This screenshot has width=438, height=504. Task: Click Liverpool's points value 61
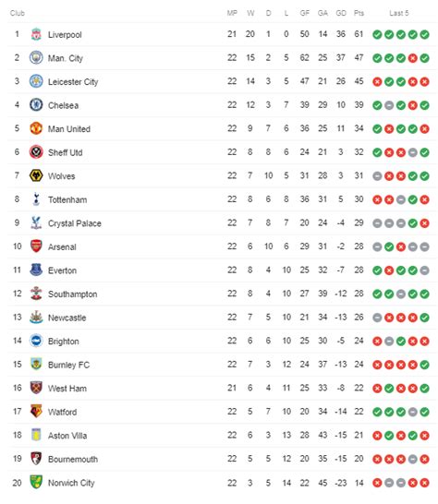359,34
